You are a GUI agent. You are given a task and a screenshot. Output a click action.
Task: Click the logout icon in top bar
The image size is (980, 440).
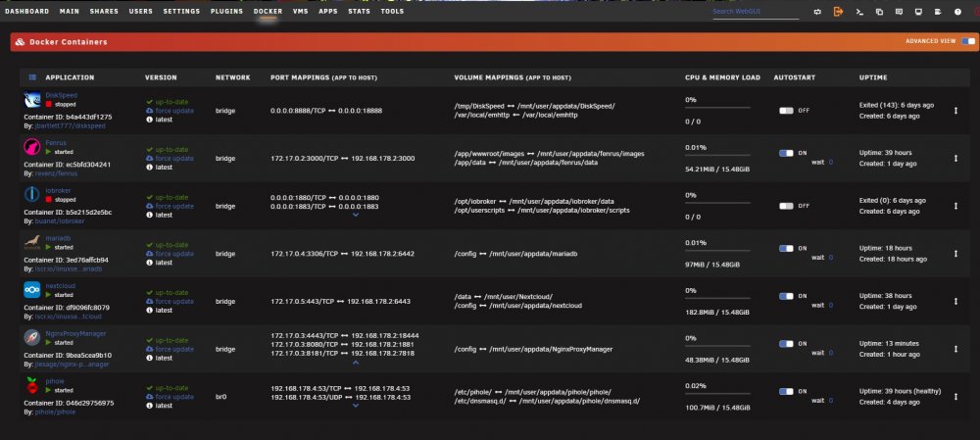(x=838, y=11)
